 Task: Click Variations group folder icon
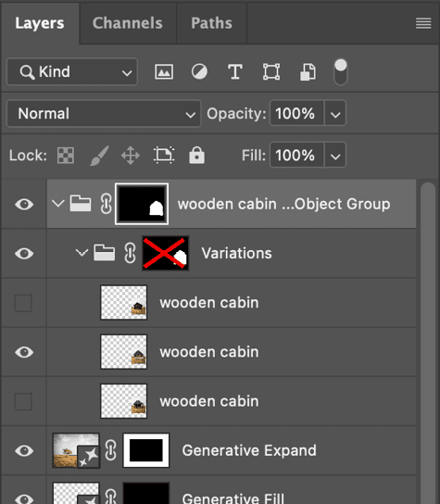click(104, 253)
